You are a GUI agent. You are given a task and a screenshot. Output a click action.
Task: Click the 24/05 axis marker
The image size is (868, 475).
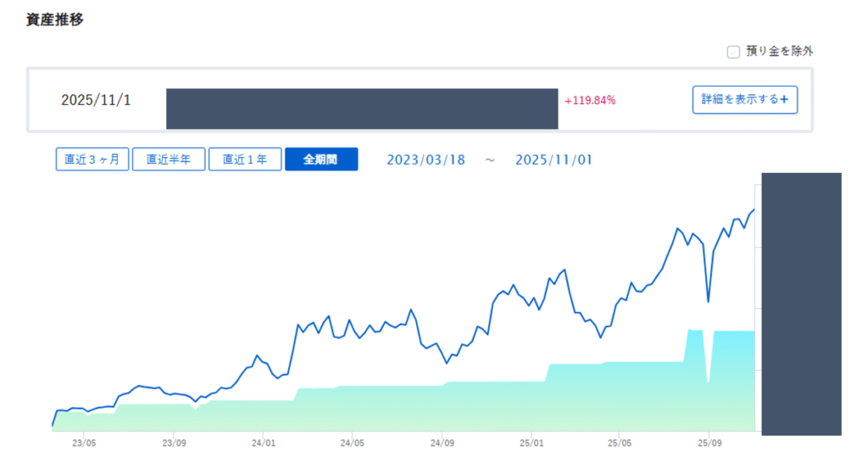pos(353,442)
